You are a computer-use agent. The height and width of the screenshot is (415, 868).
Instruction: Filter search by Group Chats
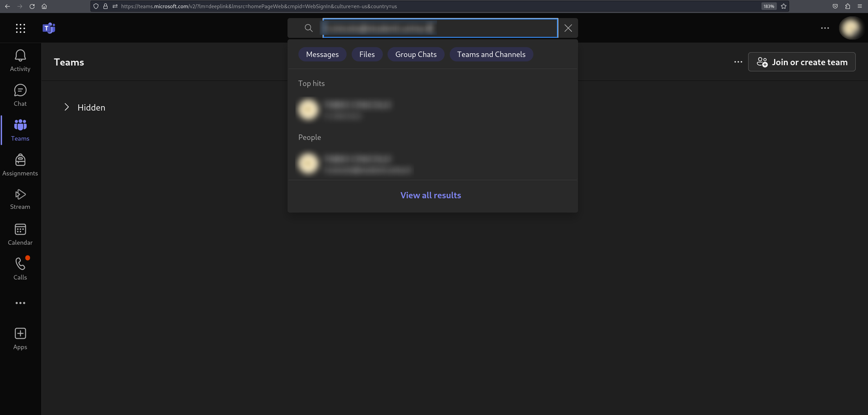[x=416, y=54]
